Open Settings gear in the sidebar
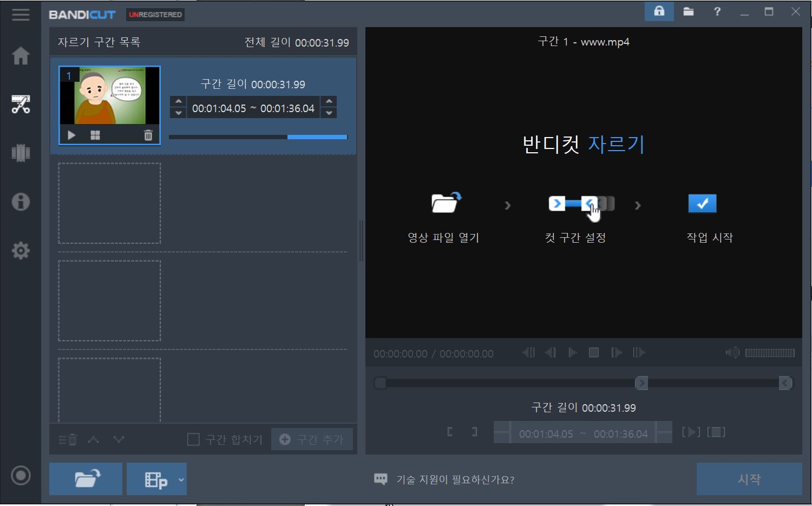This screenshot has height=506, width=812. 21,250
